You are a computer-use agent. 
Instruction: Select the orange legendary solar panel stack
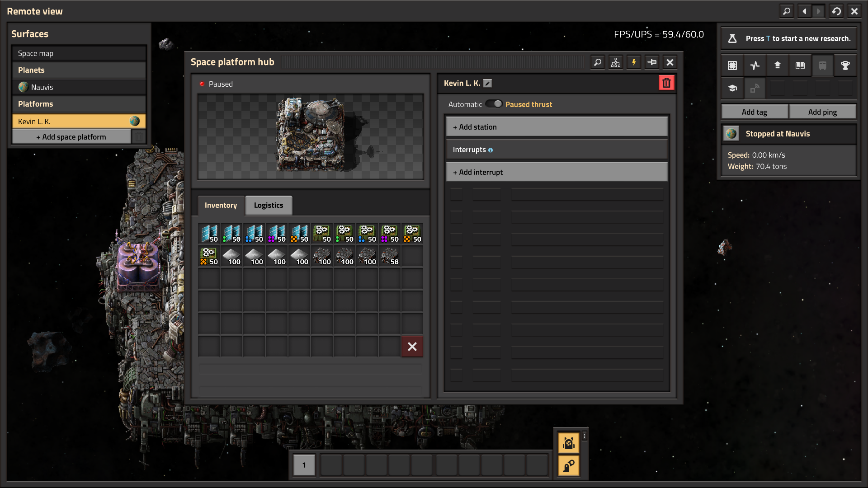point(299,234)
